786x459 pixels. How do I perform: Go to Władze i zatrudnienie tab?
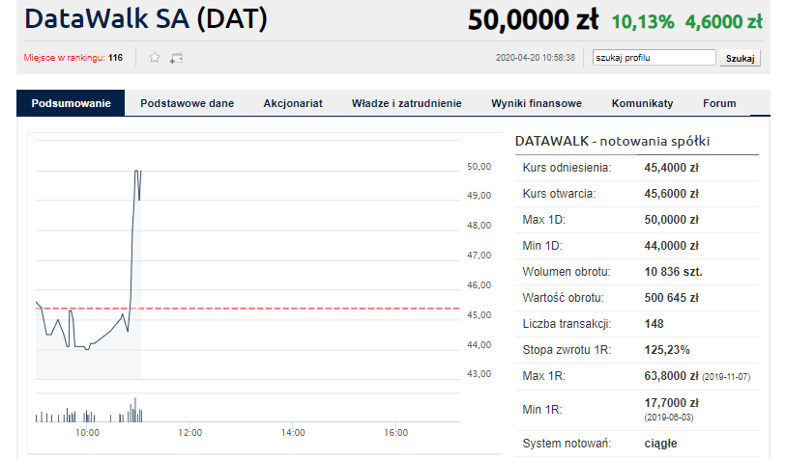point(407,103)
